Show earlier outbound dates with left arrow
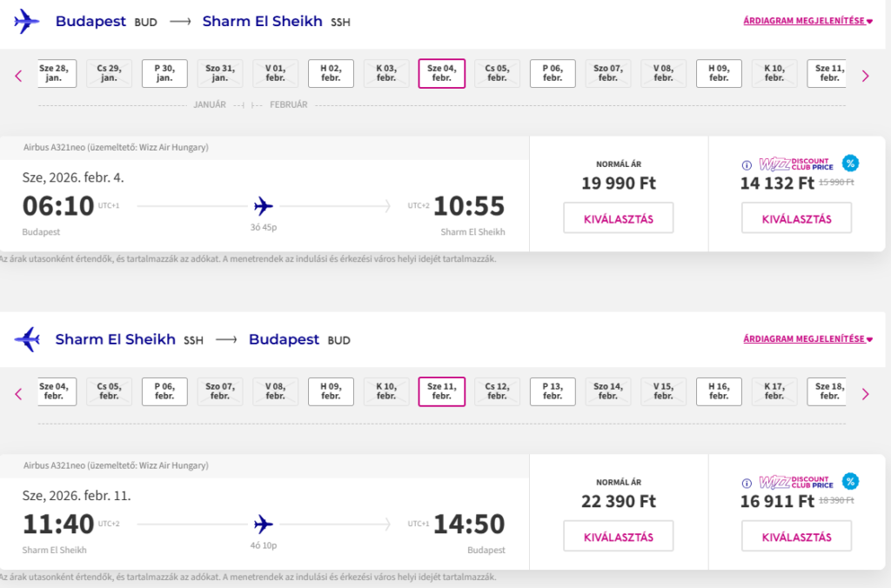Viewport: 891px width, 588px height. point(18,76)
